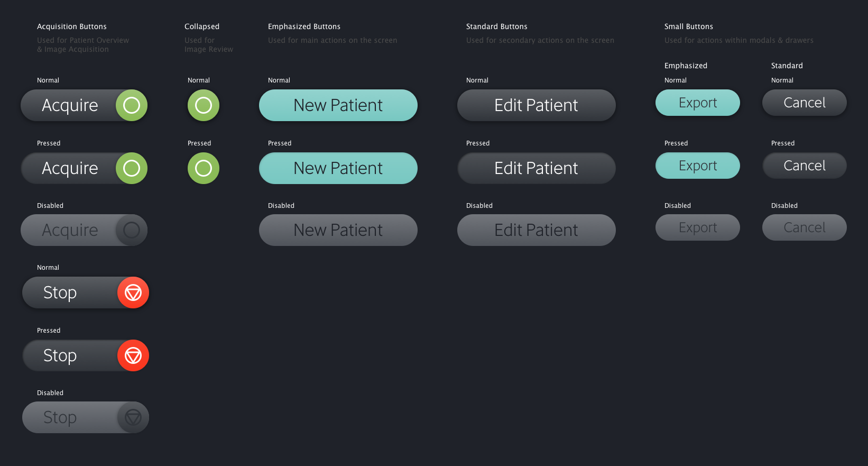Click the green circle icon on the normal Acquire button
The image size is (868, 466).
click(x=132, y=105)
